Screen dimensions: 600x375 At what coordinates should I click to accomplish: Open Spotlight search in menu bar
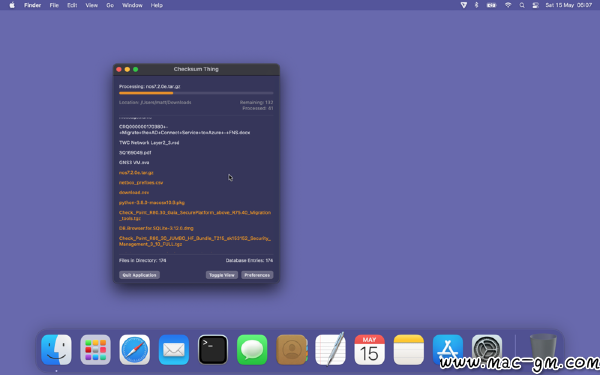(x=522, y=5)
